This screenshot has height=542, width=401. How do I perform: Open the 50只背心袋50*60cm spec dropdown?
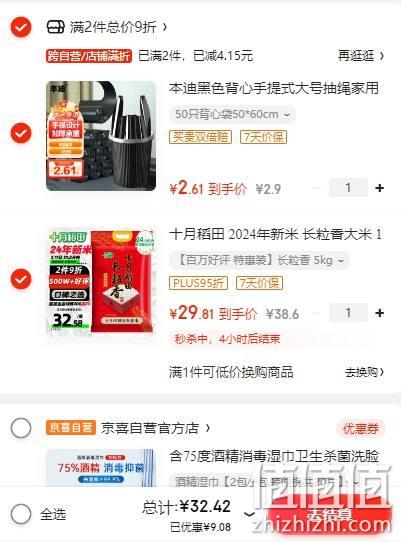tap(232, 114)
